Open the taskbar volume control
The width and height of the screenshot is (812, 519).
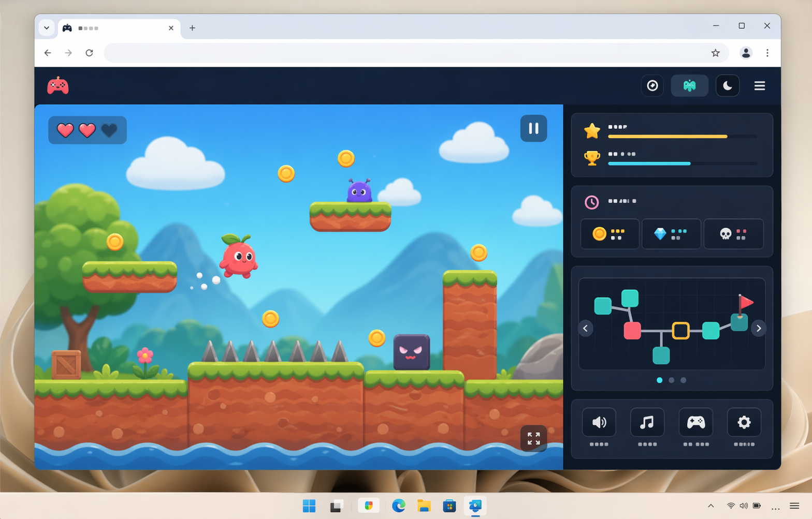coord(744,506)
